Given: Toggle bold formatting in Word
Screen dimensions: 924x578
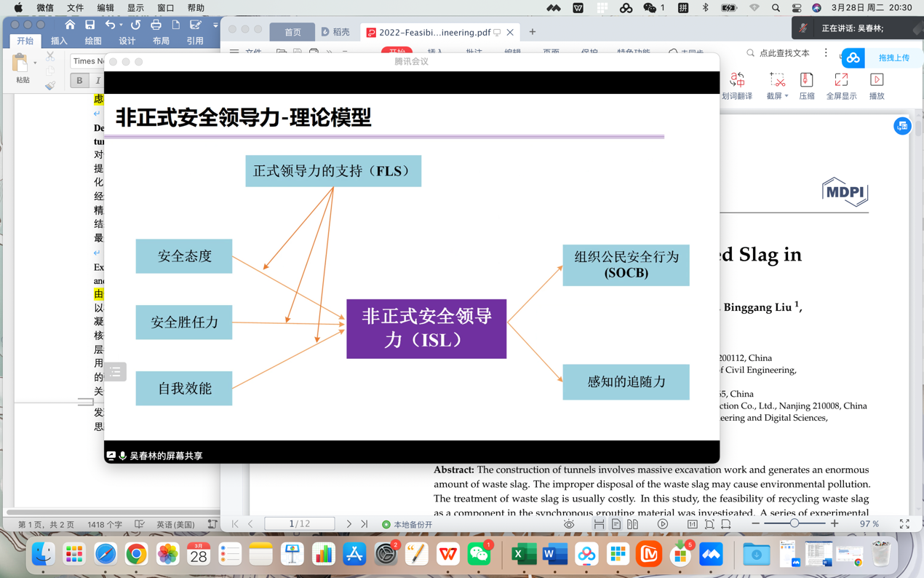Looking at the screenshot, I should click(x=79, y=81).
